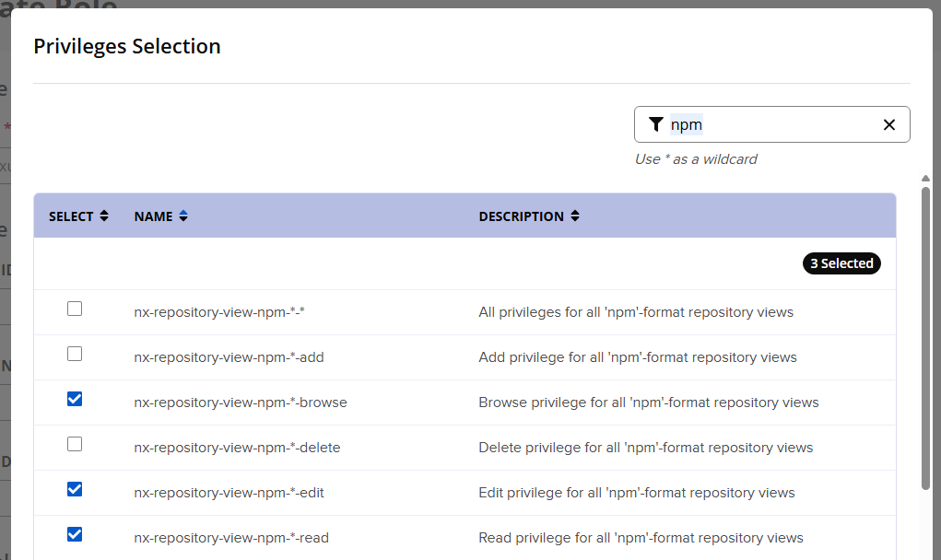Clear the npm filter with X icon

click(888, 125)
